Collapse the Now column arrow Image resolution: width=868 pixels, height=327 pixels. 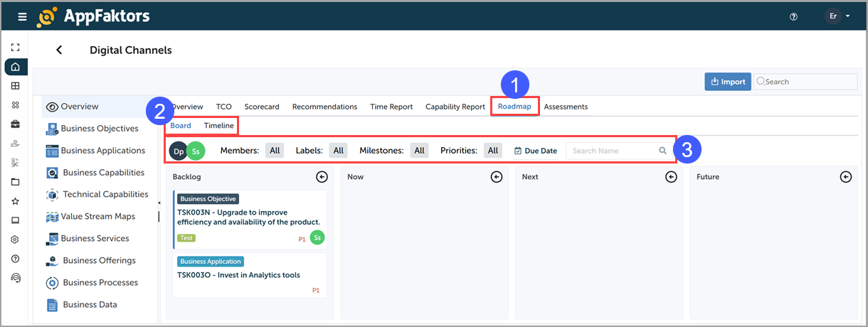(497, 177)
